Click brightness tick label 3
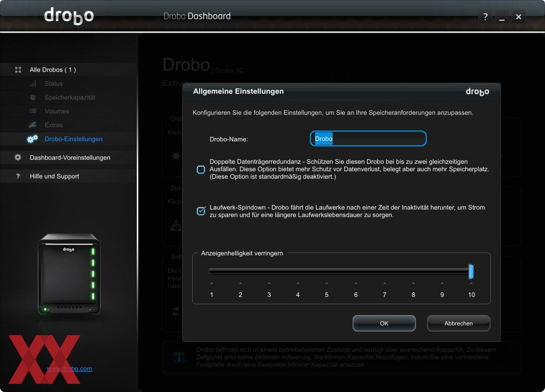The height and width of the screenshot is (392, 545). click(269, 295)
